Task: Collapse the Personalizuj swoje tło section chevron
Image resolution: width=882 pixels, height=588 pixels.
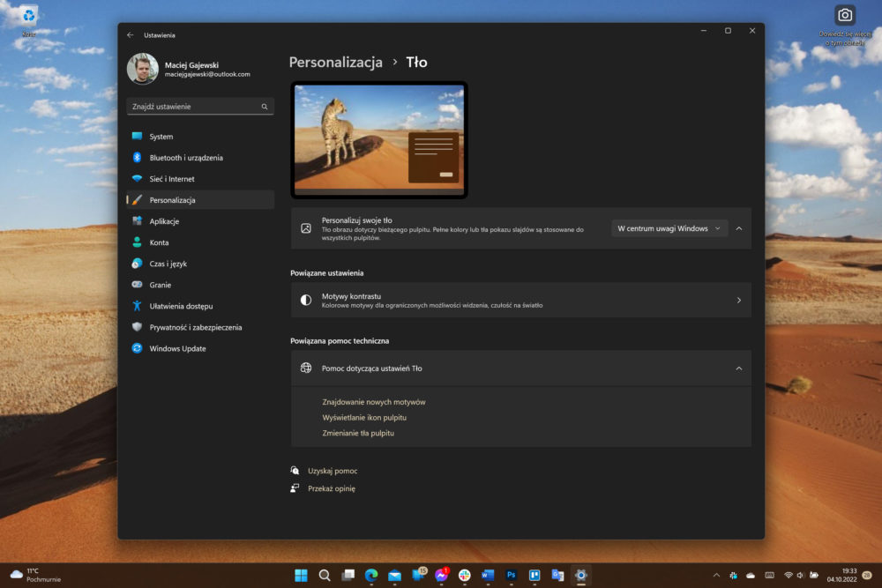Action: tap(739, 228)
